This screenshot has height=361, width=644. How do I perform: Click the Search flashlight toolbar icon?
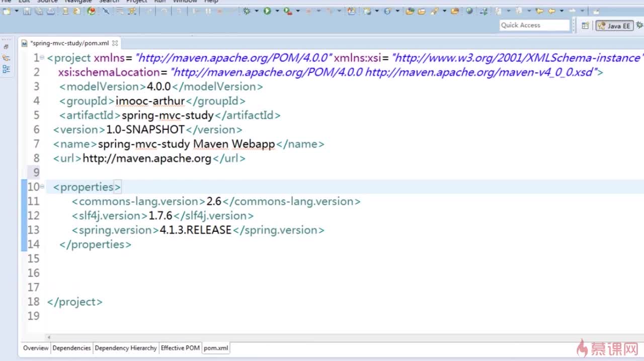tap(434, 11)
